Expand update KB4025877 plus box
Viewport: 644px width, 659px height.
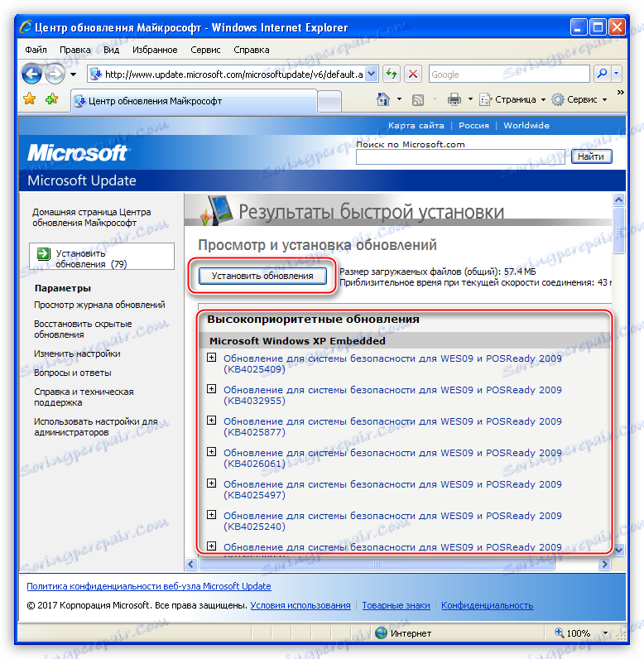point(212,421)
